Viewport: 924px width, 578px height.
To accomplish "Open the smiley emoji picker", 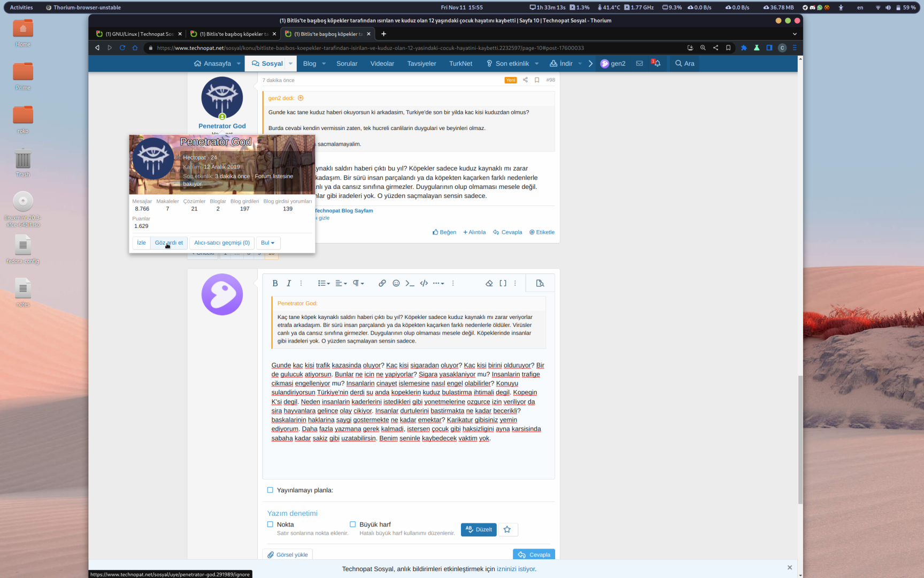I will coord(396,284).
